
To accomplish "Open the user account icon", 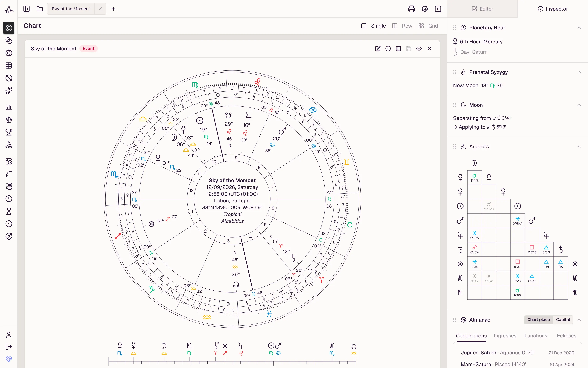I will pos(9,335).
